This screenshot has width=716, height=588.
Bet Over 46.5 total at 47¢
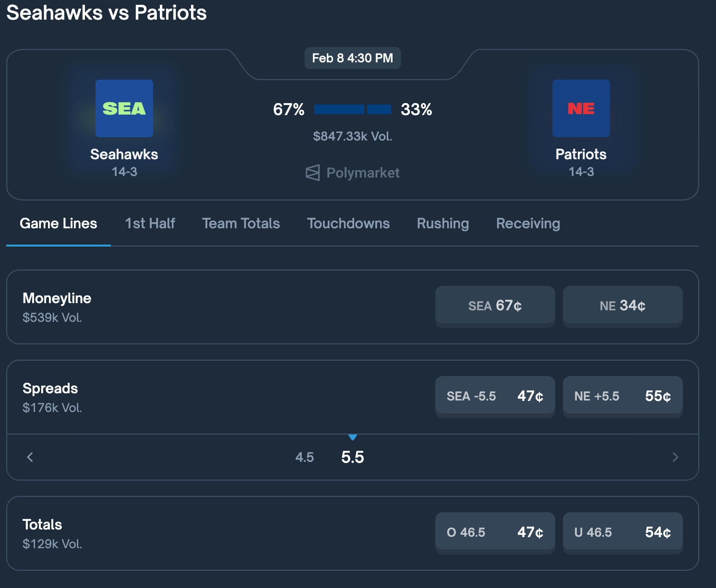[x=495, y=532]
